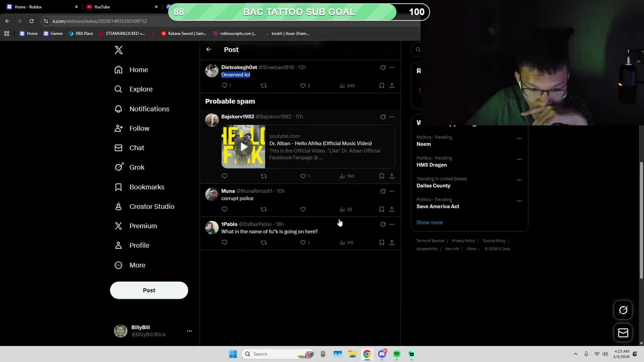Expand the More menu in sidebar
The image size is (644, 362).
point(130,265)
